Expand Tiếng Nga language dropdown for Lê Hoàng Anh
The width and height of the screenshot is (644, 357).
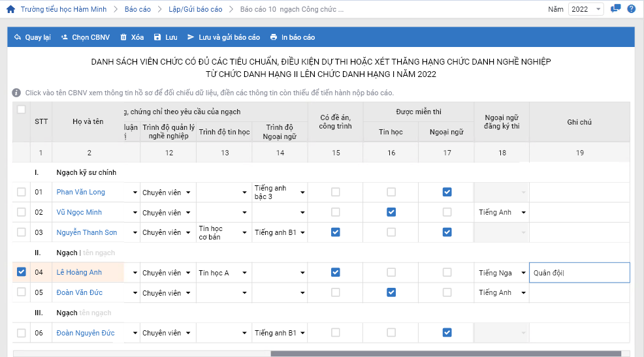coord(523,273)
